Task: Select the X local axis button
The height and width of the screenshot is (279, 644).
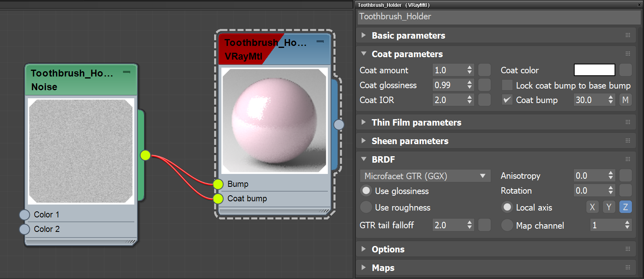Action: click(592, 207)
